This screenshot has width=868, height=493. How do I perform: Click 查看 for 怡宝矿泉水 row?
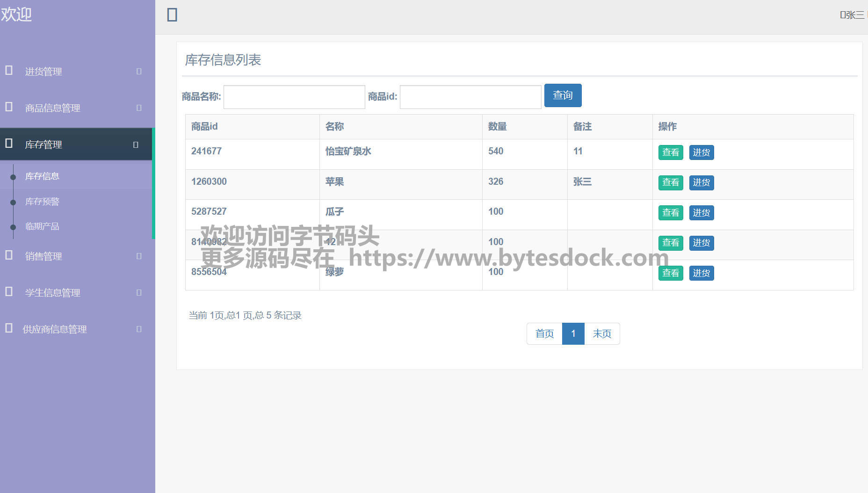point(671,152)
